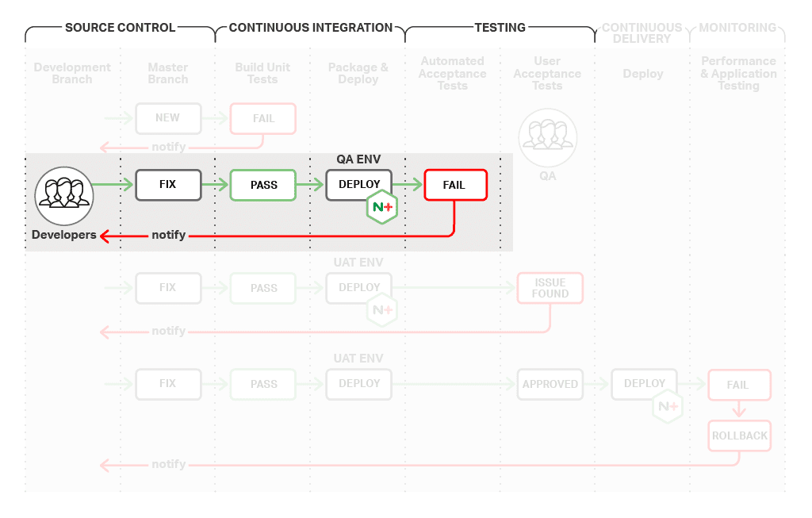This screenshot has height=518, width=812.
Task: Select the highlighted FIX box
Action: (x=168, y=185)
